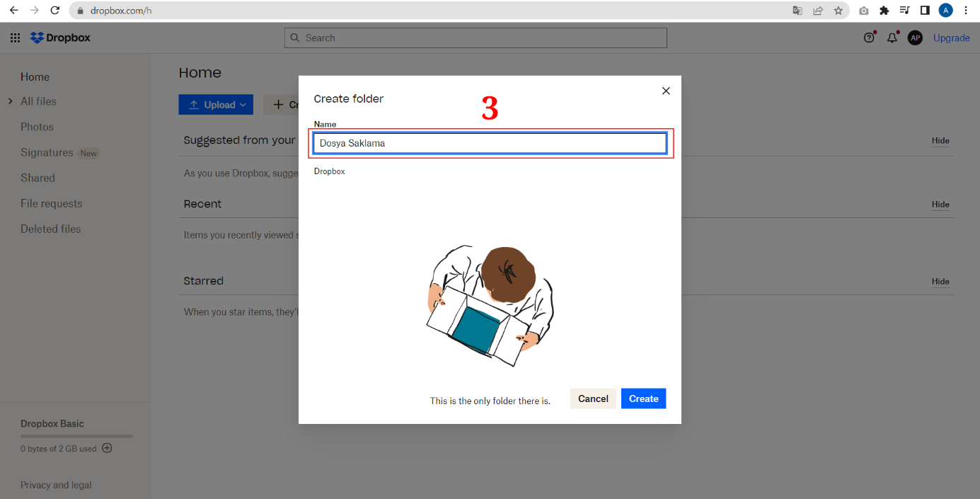980x499 pixels.
Task: Open the help question mark icon
Action: (x=869, y=38)
